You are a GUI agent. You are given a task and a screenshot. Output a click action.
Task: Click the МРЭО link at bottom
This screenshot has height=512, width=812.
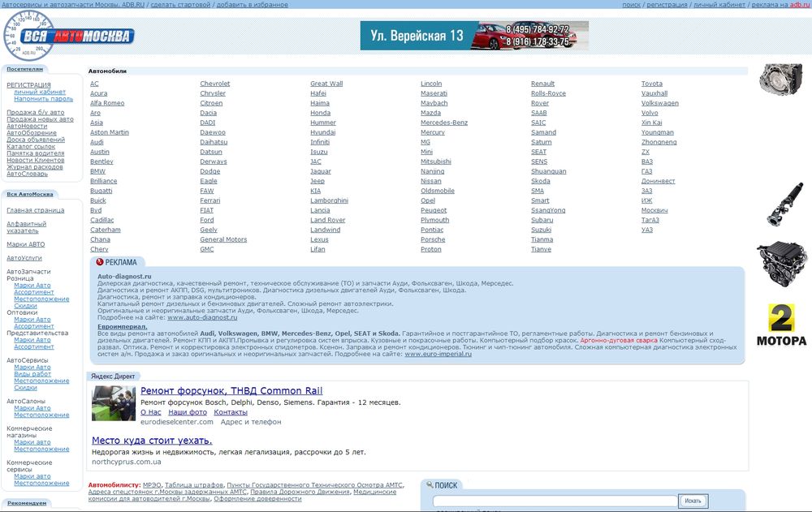[152, 485]
